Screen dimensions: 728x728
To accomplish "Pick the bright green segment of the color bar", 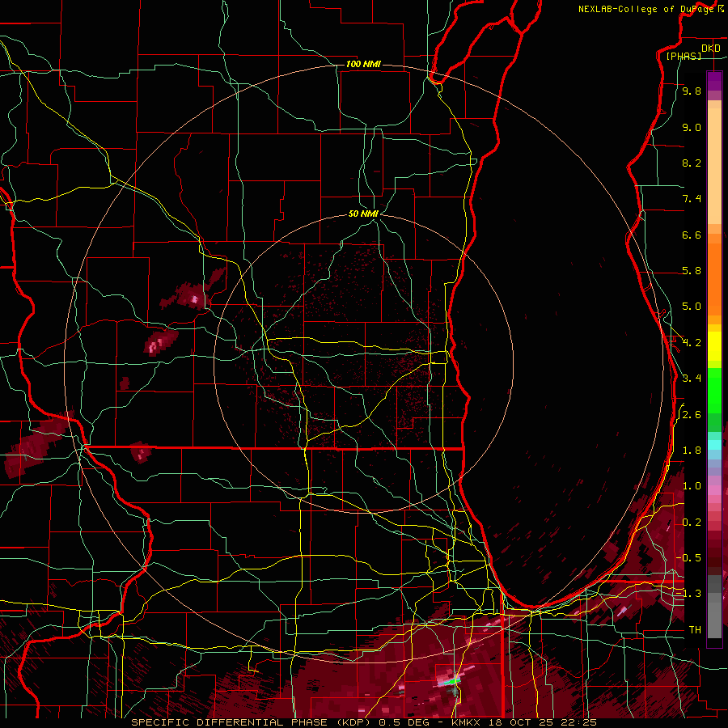I will pos(714,391).
